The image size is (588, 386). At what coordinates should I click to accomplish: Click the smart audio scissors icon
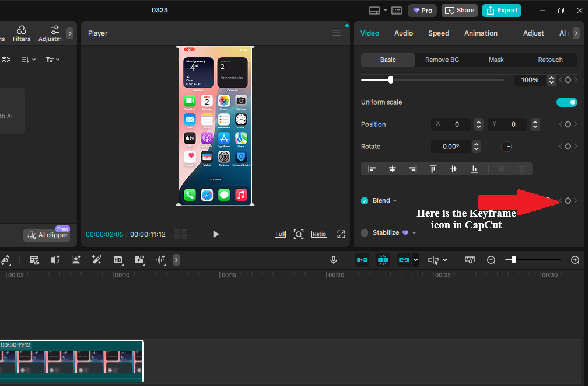click(34, 260)
